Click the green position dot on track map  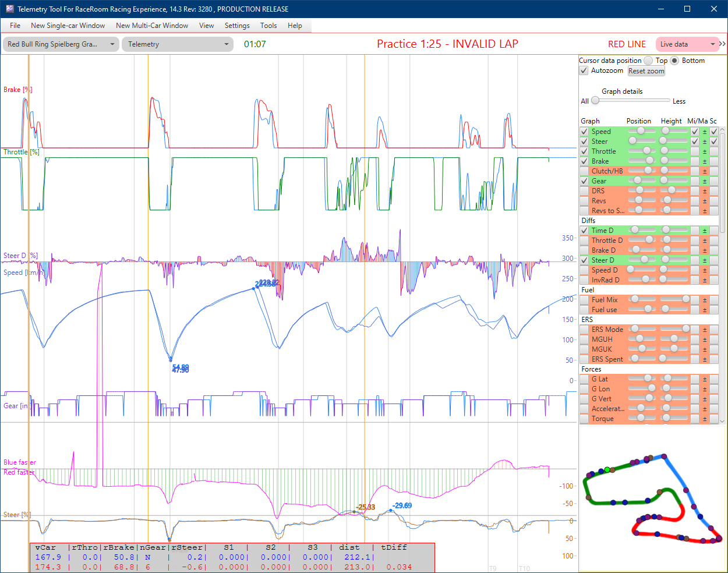[607, 469]
